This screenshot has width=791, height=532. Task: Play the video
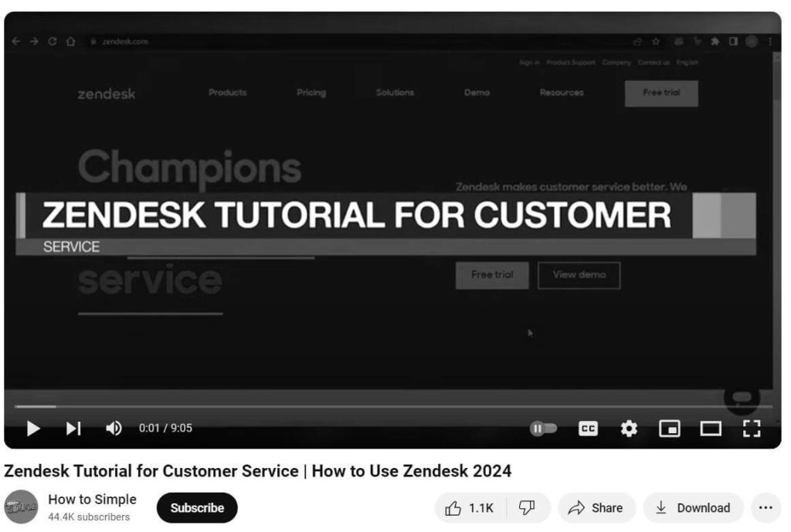[x=33, y=429]
